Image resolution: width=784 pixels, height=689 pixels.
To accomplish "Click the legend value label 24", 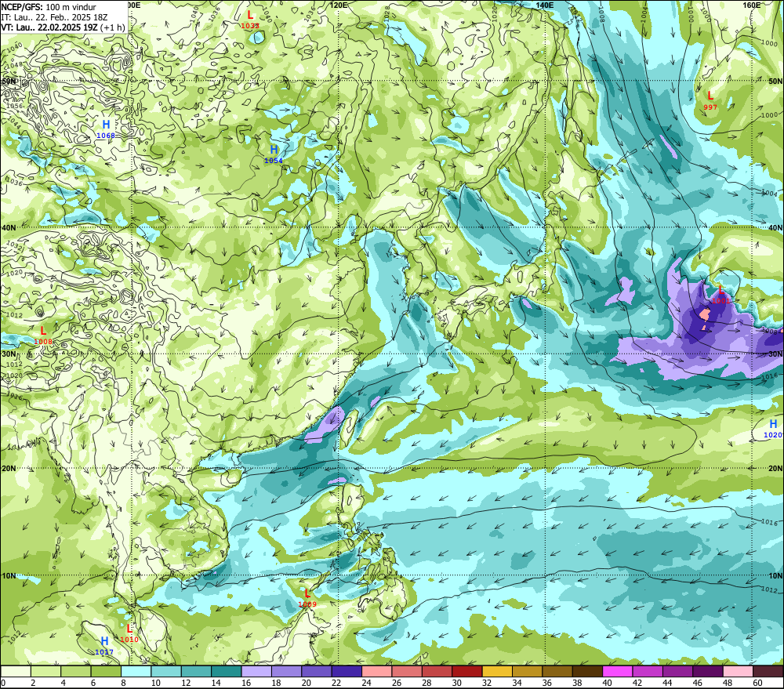I will point(366,683).
